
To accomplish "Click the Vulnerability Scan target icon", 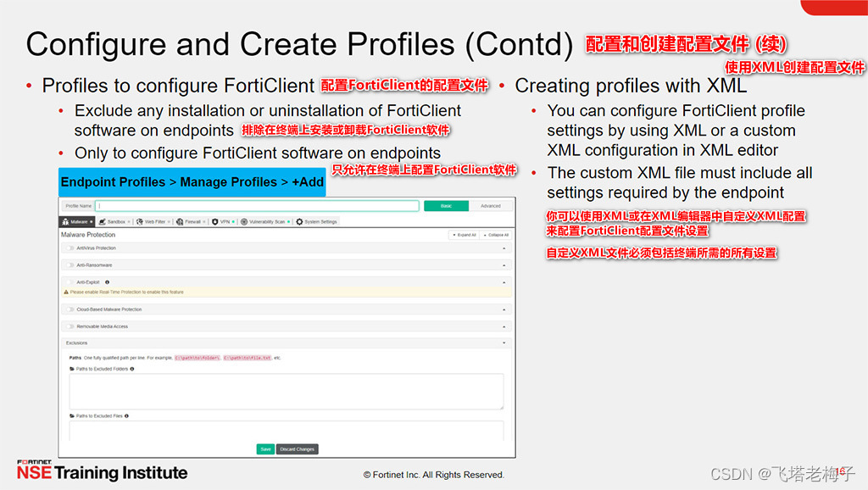I will pyautogui.click(x=244, y=221).
